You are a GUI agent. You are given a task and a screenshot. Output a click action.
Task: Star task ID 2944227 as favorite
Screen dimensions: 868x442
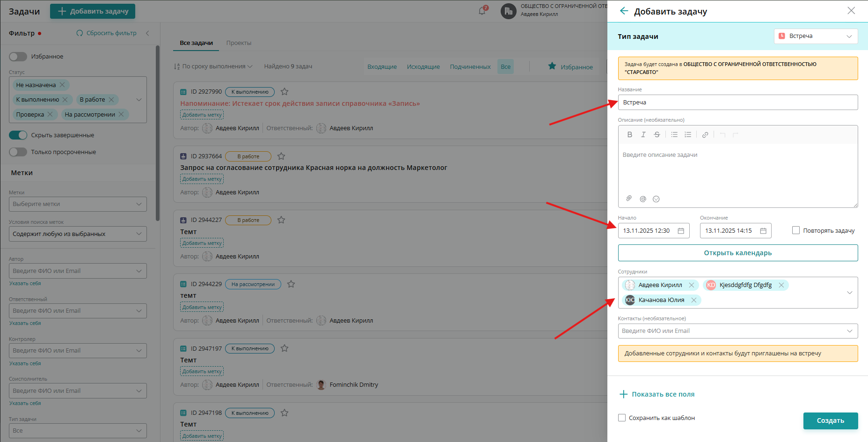click(x=281, y=220)
